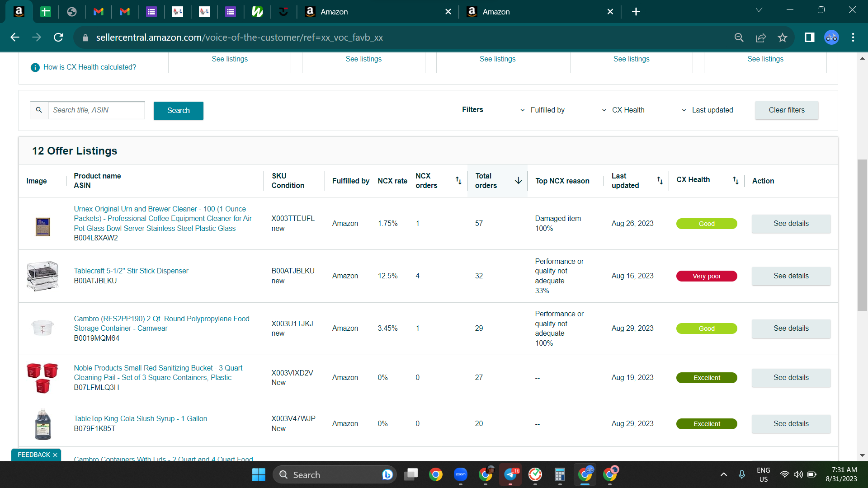Click the red sanitizing buckets thumbnail
Screen dimensions: 868x488
(x=42, y=378)
